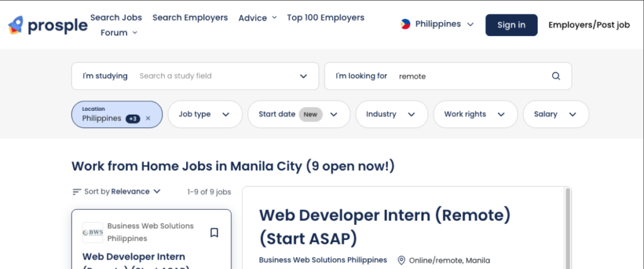Expand the Industry filter

tap(391, 115)
